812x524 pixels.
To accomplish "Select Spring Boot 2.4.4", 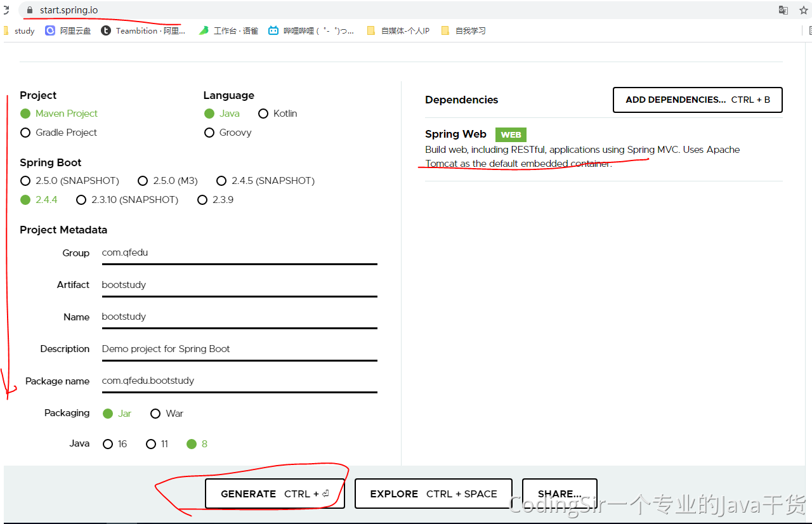I will pos(39,200).
